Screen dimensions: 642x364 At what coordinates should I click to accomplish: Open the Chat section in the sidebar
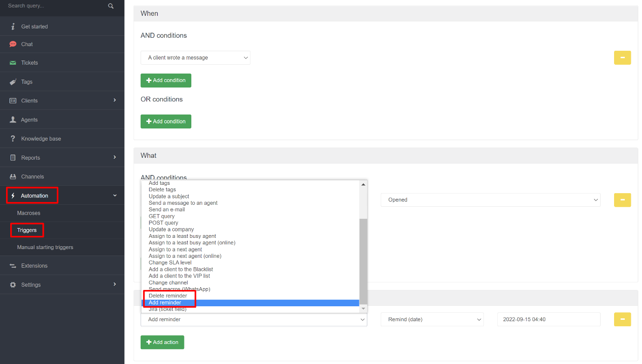click(x=13, y=44)
